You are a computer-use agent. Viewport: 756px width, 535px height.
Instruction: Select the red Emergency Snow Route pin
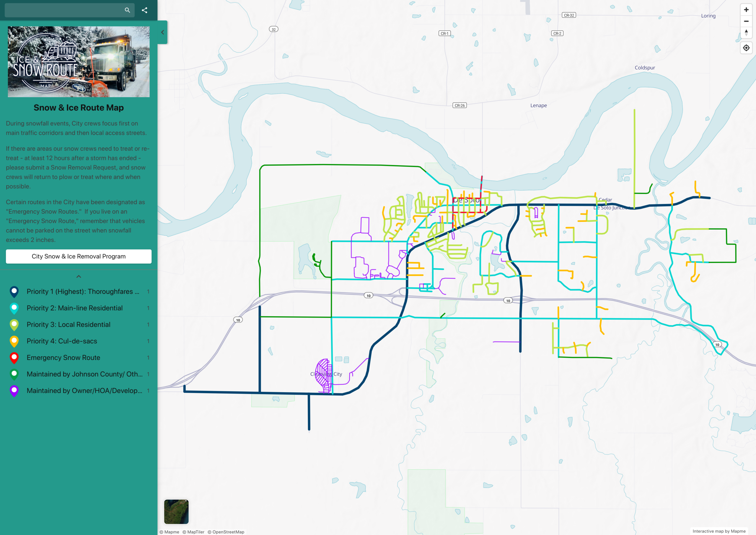click(14, 358)
